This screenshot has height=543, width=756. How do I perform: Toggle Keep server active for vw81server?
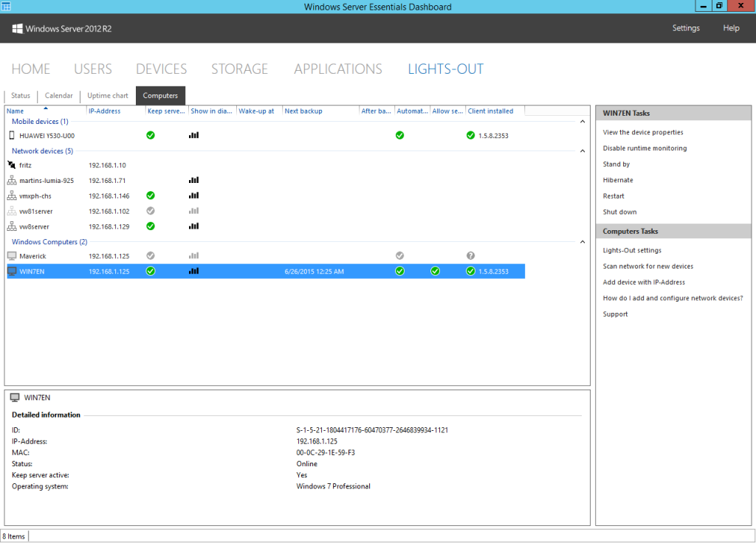click(x=151, y=210)
